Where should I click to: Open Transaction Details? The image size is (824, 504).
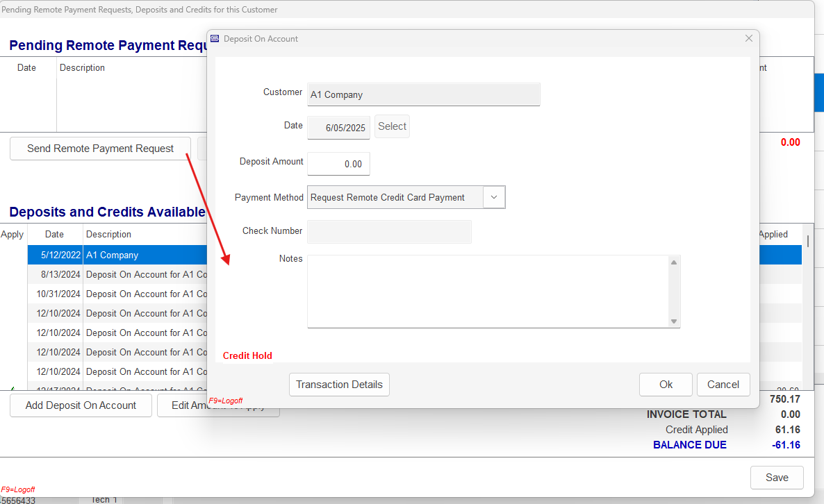pos(339,385)
